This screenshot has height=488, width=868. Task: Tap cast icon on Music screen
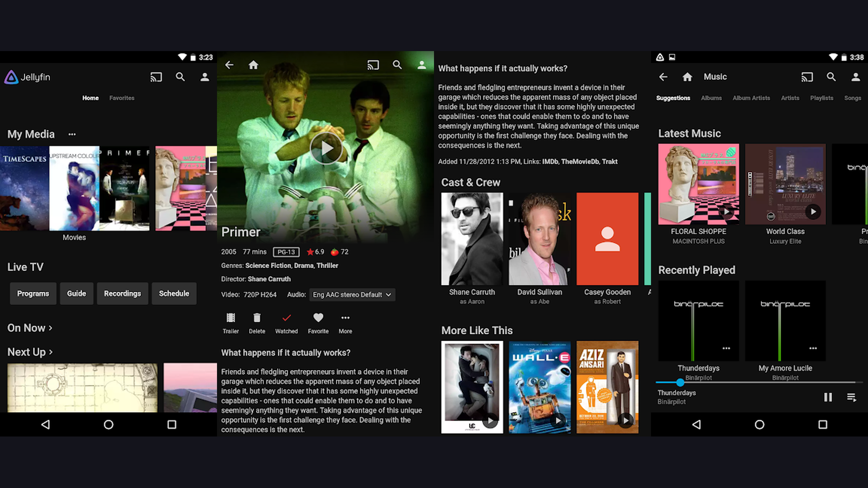[x=807, y=77]
